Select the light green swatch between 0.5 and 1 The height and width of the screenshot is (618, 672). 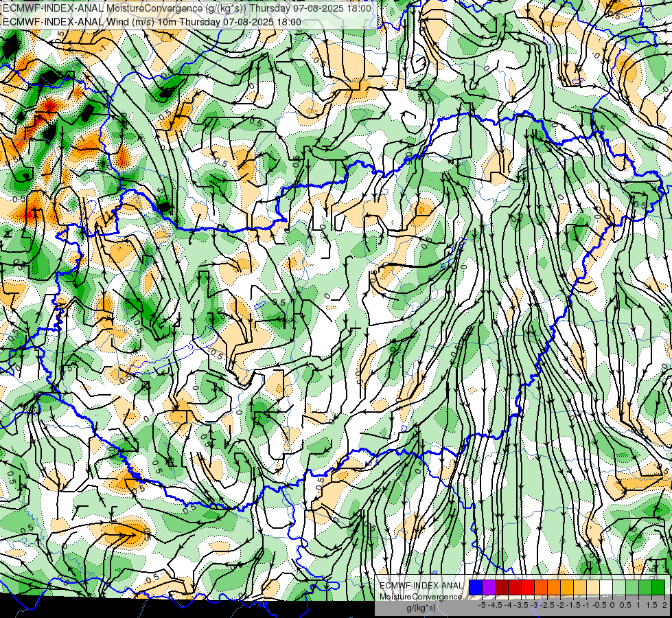(632, 588)
